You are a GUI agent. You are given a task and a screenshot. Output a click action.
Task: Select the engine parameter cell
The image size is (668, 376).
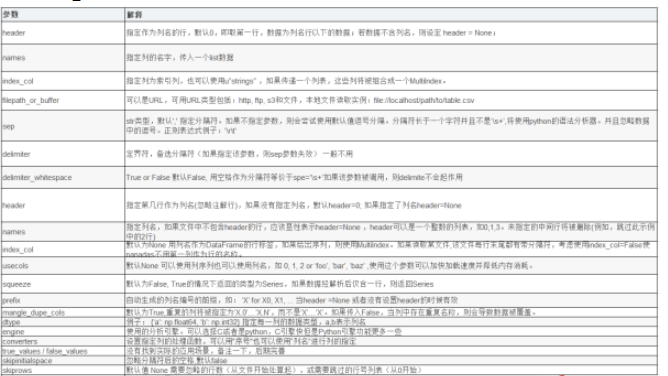63,332
